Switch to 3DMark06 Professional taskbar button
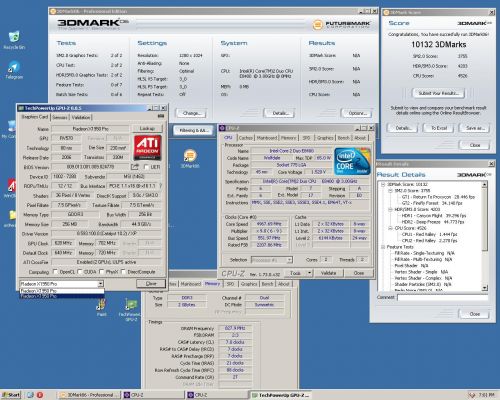Image resolution: width=500 pixels, height=400 pixels. click(x=88, y=395)
